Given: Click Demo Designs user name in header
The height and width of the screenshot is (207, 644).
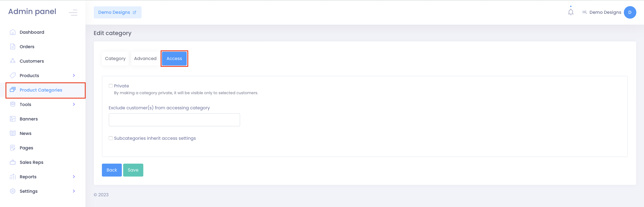Looking at the screenshot, I should 605,12.
